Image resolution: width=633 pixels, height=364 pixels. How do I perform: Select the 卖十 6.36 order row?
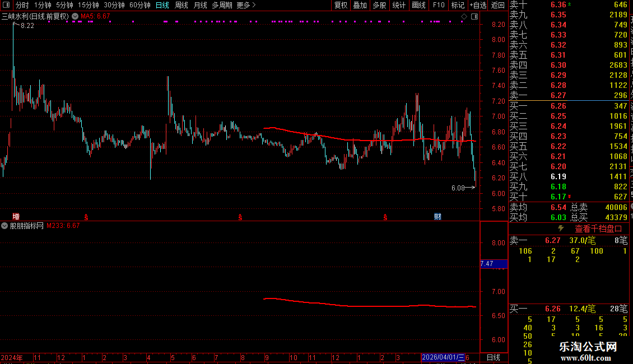pyautogui.click(x=569, y=4)
